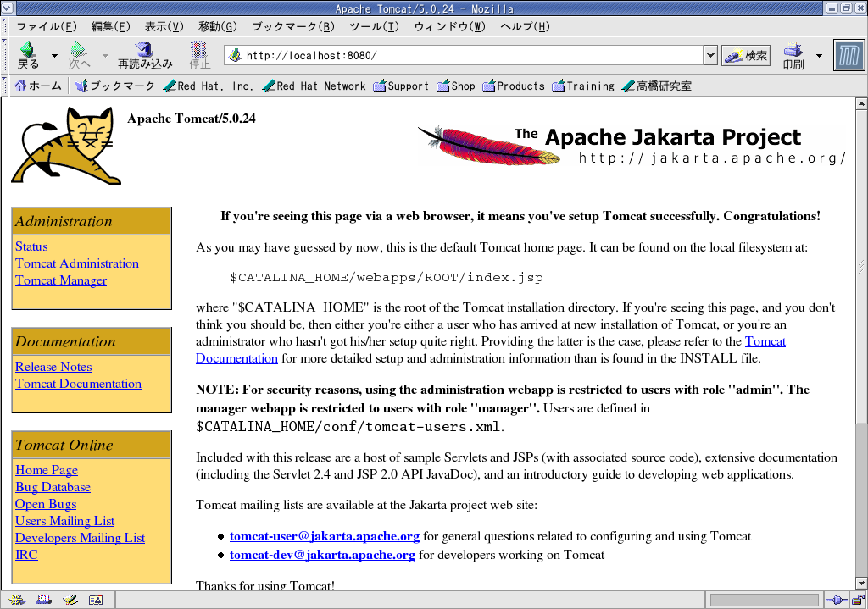Open the IRC link
868x609 pixels.
pyautogui.click(x=26, y=555)
